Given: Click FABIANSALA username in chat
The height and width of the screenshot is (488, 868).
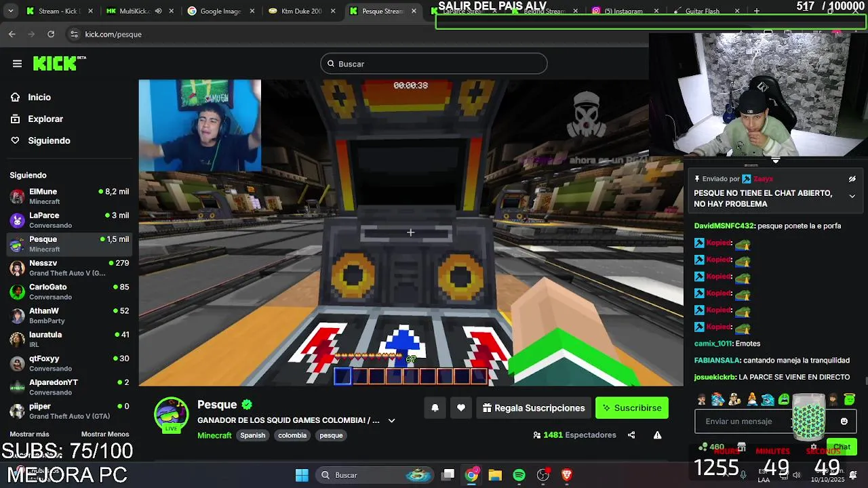Looking at the screenshot, I should pos(717,361).
